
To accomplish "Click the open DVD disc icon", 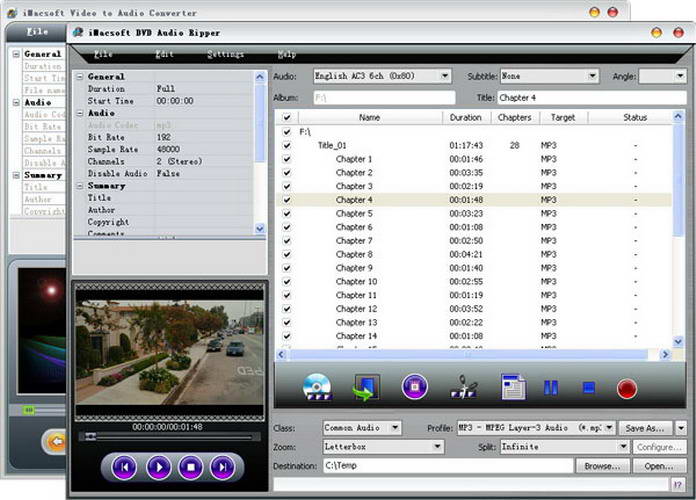I will coord(318,386).
